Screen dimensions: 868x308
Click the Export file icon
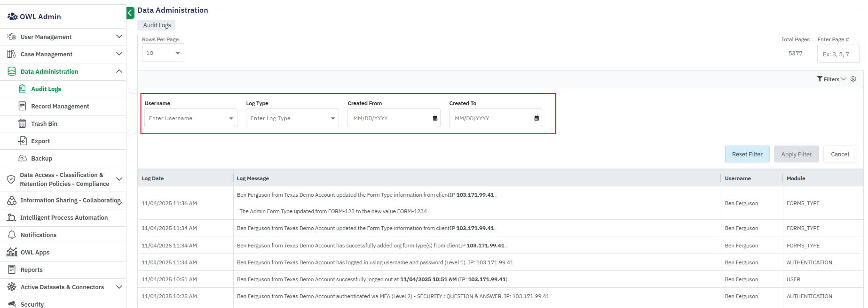point(22,141)
